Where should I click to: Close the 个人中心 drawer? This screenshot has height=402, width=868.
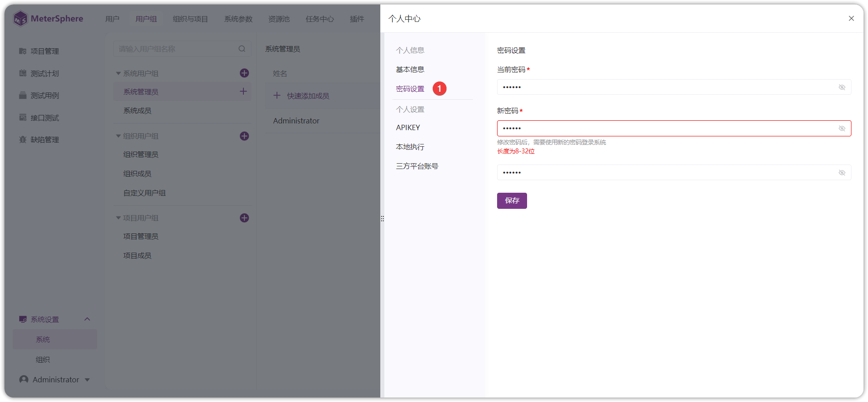pyautogui.click(x=851, y=18)
